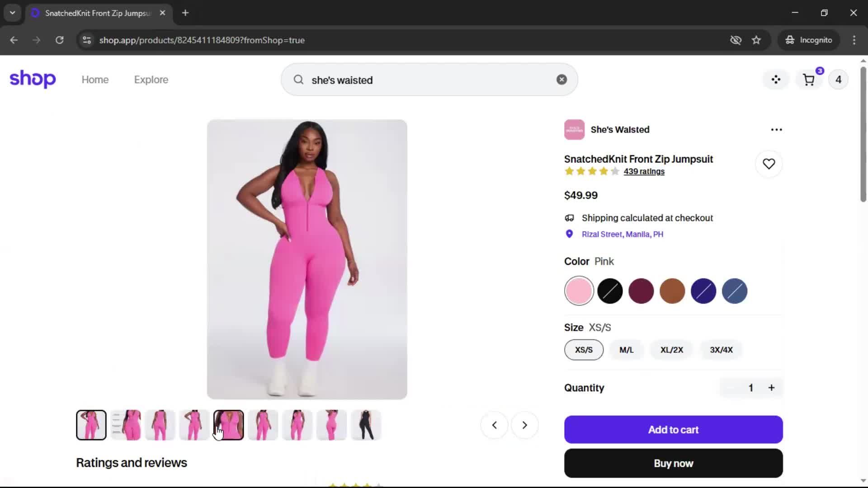The width and height of the screenshot is (868, 488).
Task: Bookmark this page with star icon
Action: 756,40
